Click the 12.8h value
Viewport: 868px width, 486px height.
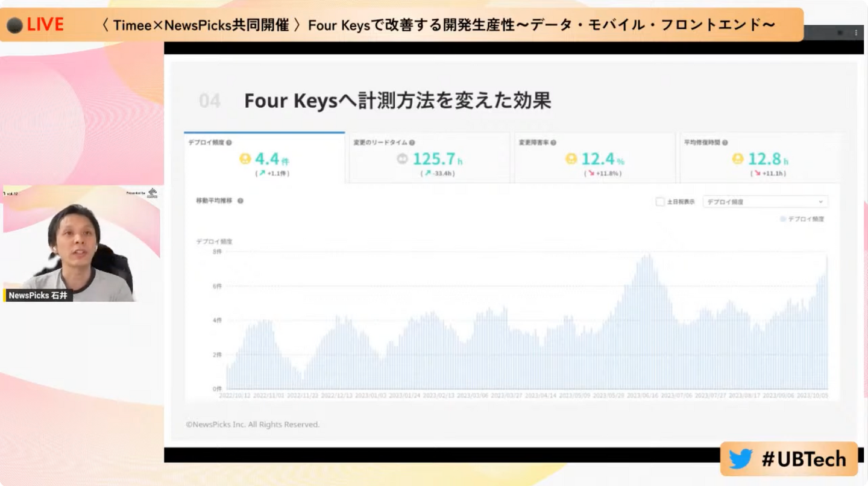click(768, 159)
